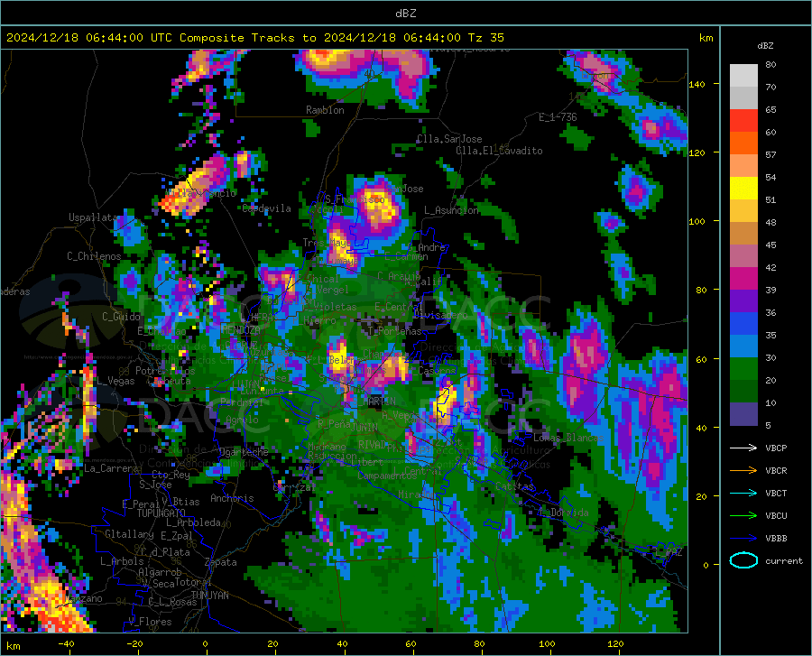Click the 0 km tick on right axis

[706, 565]
